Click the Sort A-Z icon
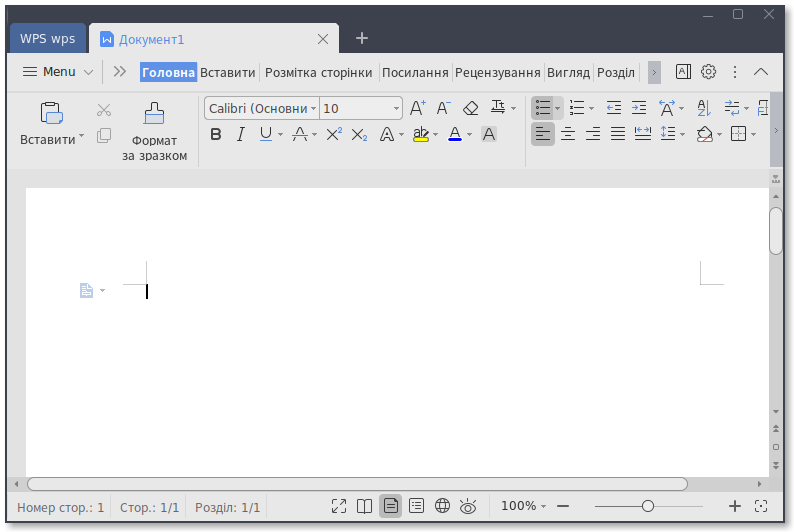The image size is (794, 532). (x=704, y=107)
